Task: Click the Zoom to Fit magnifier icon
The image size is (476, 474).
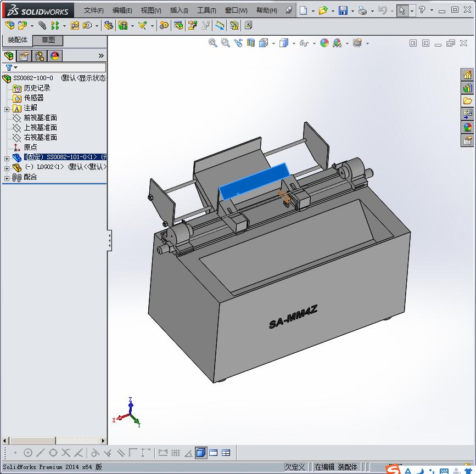Action: click(x=213, y=43)
